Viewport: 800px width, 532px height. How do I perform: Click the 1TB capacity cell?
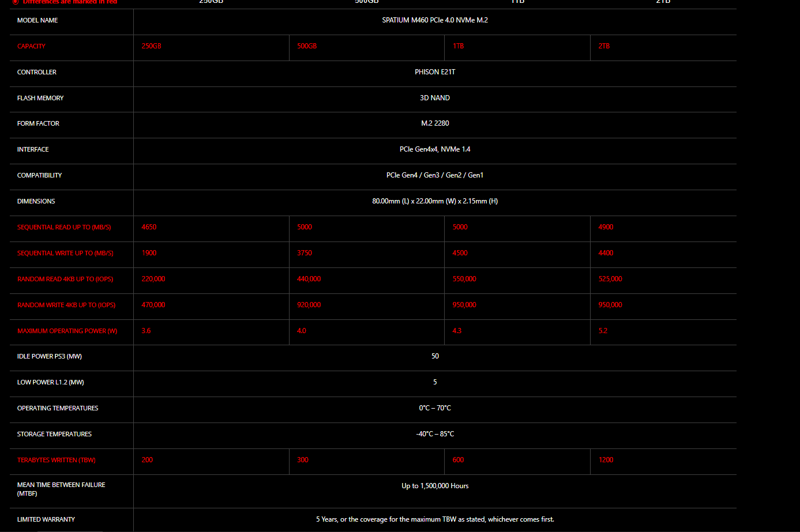tap(458, 46)
